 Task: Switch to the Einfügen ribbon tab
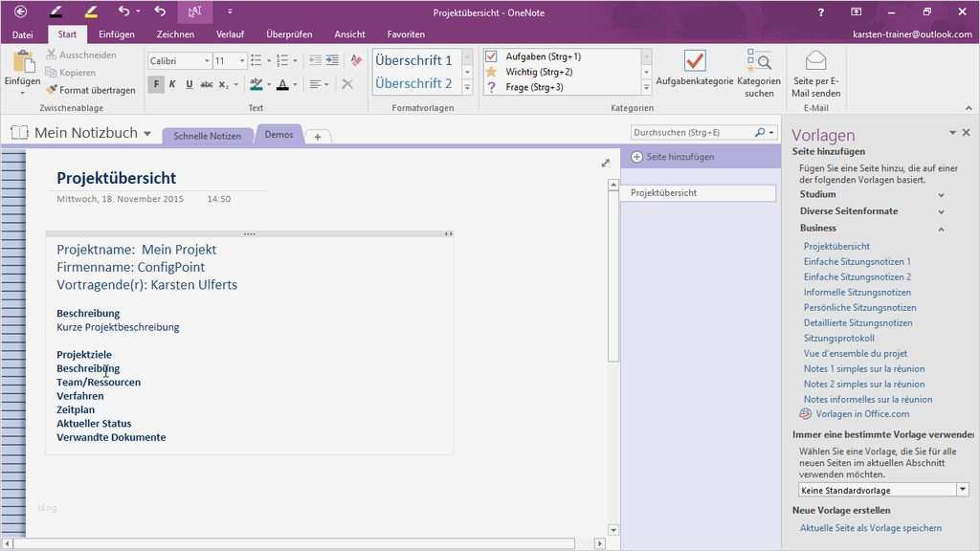click(x=116, y=33)
